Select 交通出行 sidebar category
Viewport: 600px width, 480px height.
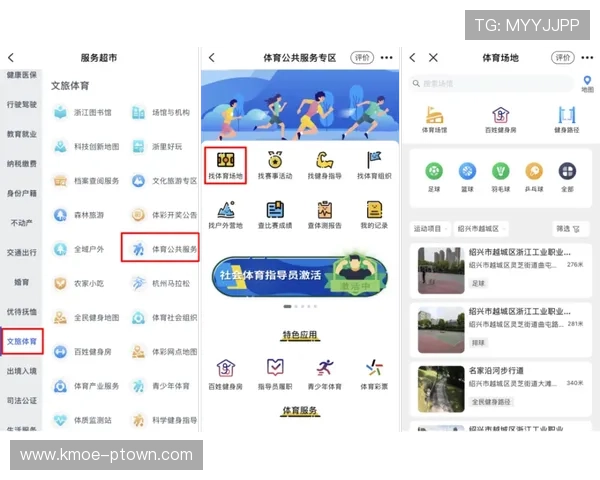(21, 252)
